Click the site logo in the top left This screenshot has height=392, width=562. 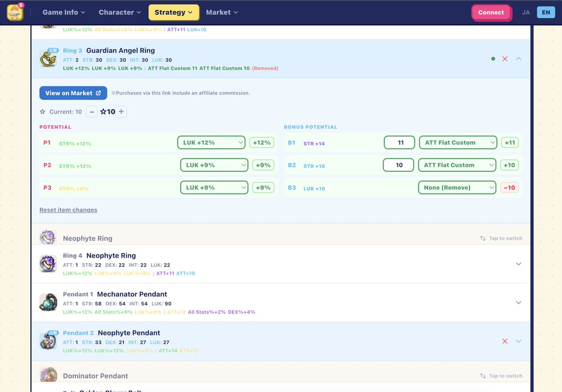pos(15,13)
